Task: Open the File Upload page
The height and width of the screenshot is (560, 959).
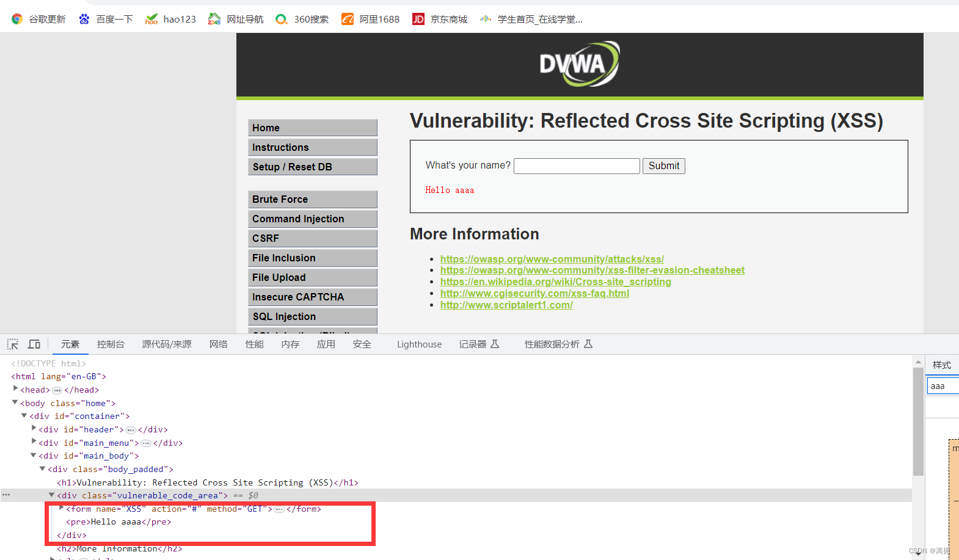Action: 313,277
